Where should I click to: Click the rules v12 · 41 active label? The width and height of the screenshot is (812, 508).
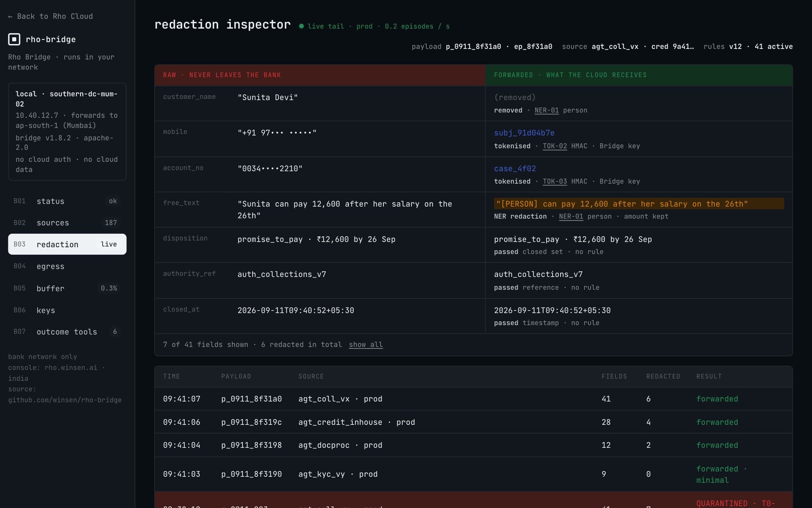coord(748,47)
